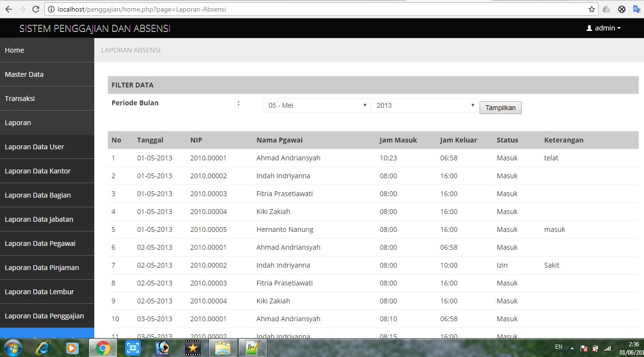Reload the page with refresh icon
The height and width of the screenshot is (357, 644).
pyautogui.click(x=34, y=9)
